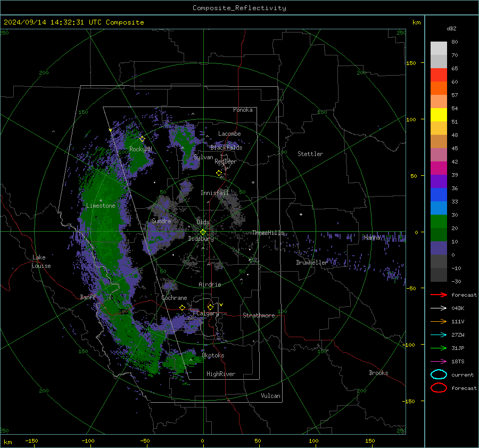Pick the orange 60 dBZ swatch
The image size is (479, 448).
[439, 88]
